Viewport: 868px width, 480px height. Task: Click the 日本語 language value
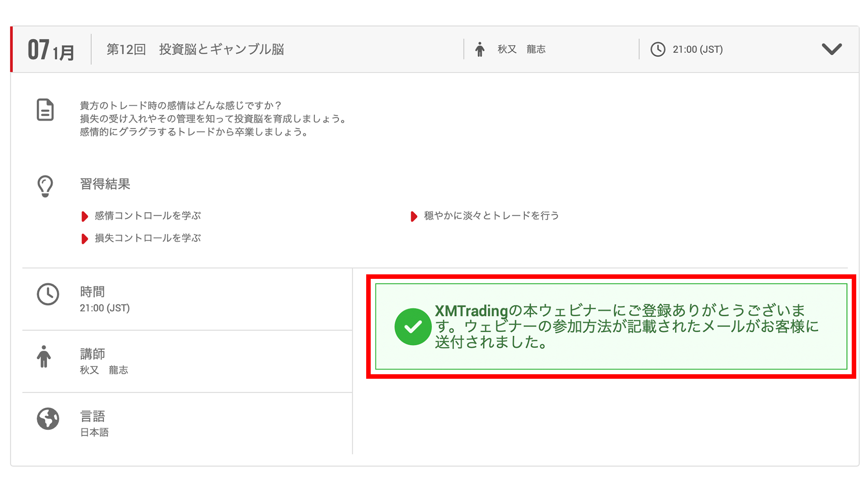pyautogui.click(x=94, y=433)
